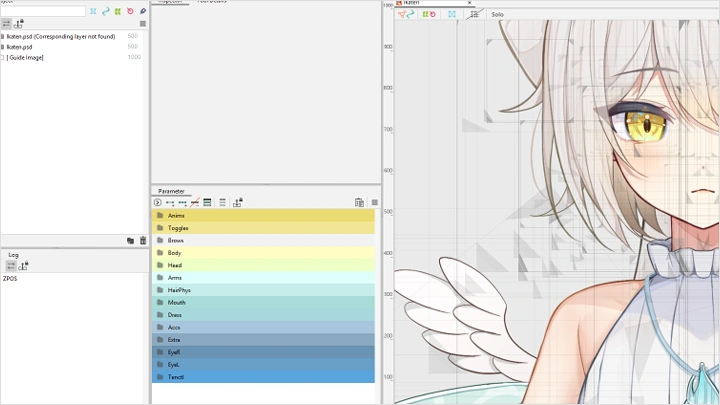Click the trash delete icon below parts list
Viewport: 720px width, 405px height.
click(x=143, y=241)
